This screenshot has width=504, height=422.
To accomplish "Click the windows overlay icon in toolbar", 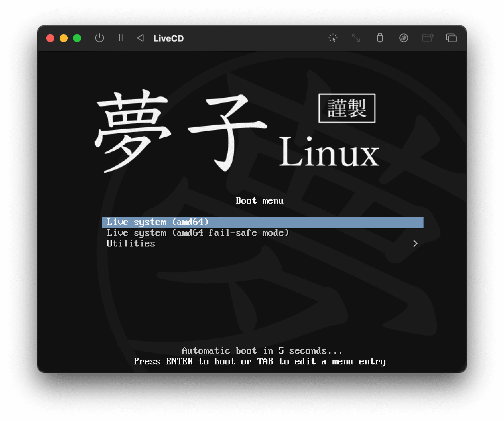I will (451, 38).
